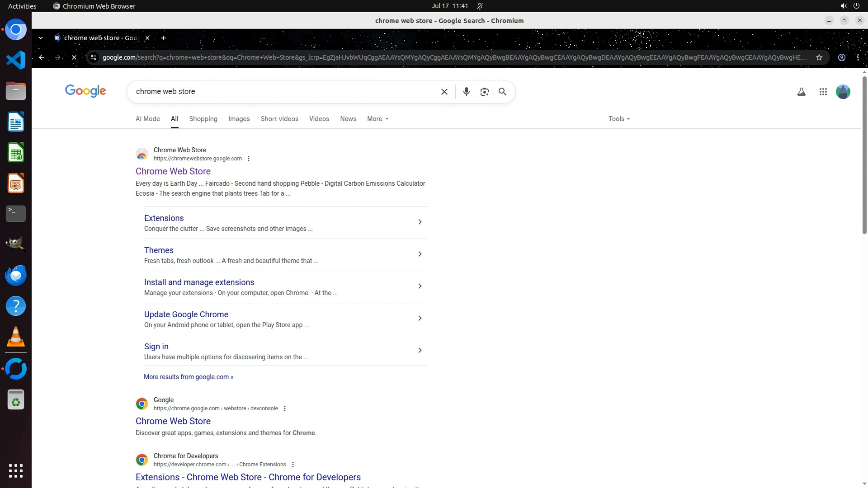Expand the More search filters dropdown
Screen dimensions: 868x488
(x=377, y=119)
